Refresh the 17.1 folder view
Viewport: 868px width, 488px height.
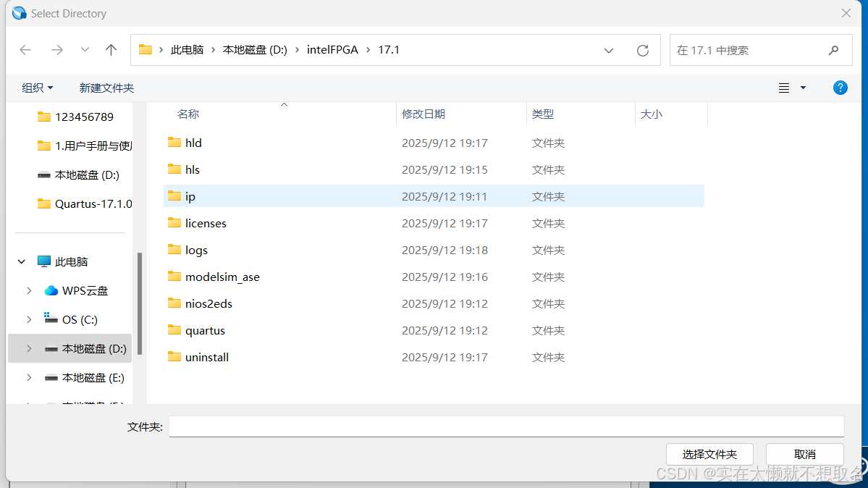click(x=643, y=51)
